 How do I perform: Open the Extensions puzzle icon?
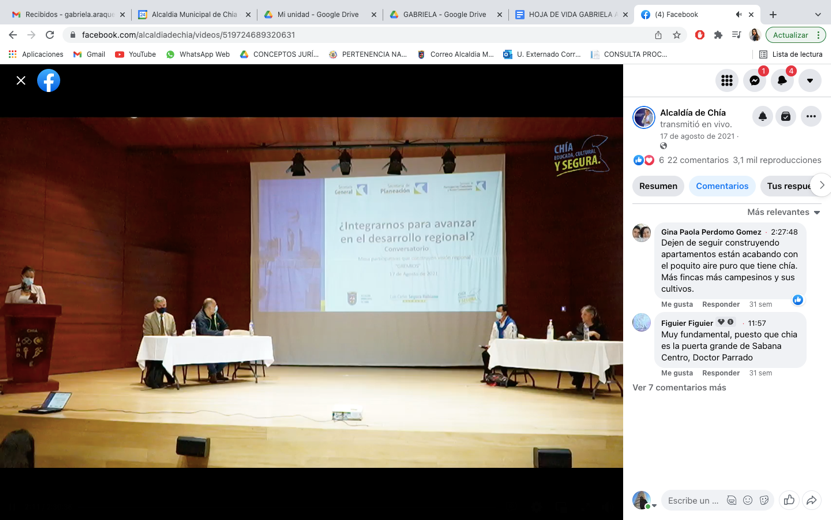coord(718,35)
